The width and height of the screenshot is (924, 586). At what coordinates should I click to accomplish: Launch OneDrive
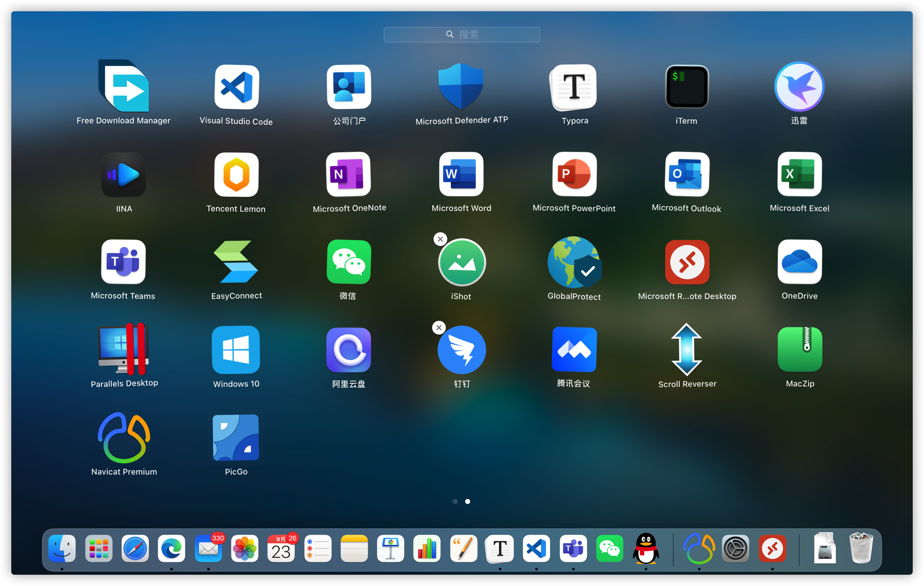(799, 262)
